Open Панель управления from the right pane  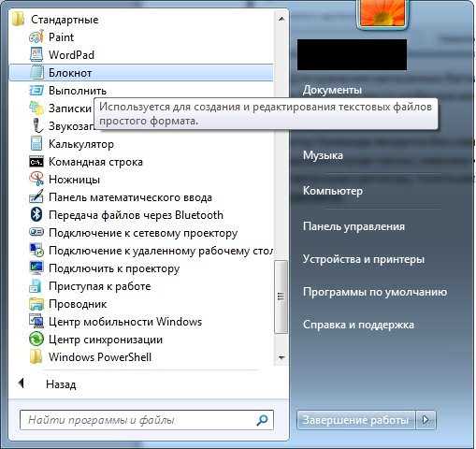pyautogui.click(x=353, y=226)
